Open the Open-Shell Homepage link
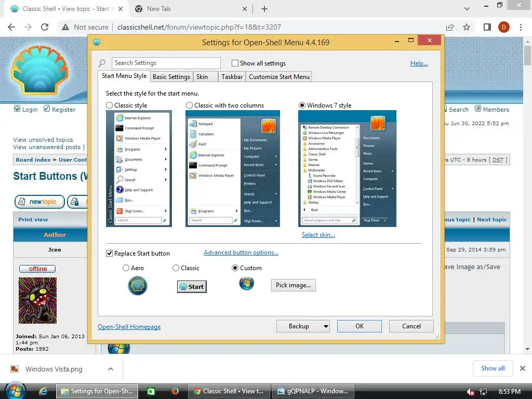Viewport: 532px width, 399px height. click(129, 327)
